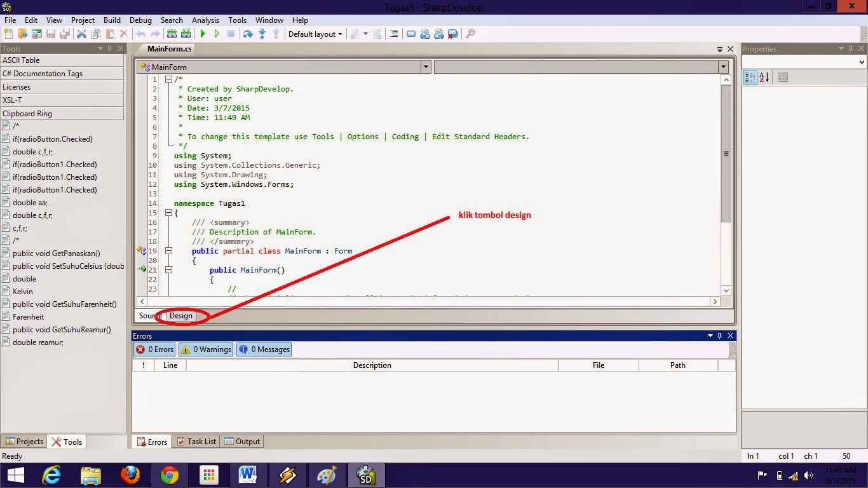Image resolution: width=868 pixels, height=488 pixels.
Task: Select clipboard item "public void GetPanaskan()"
Action: coord(57,254)
